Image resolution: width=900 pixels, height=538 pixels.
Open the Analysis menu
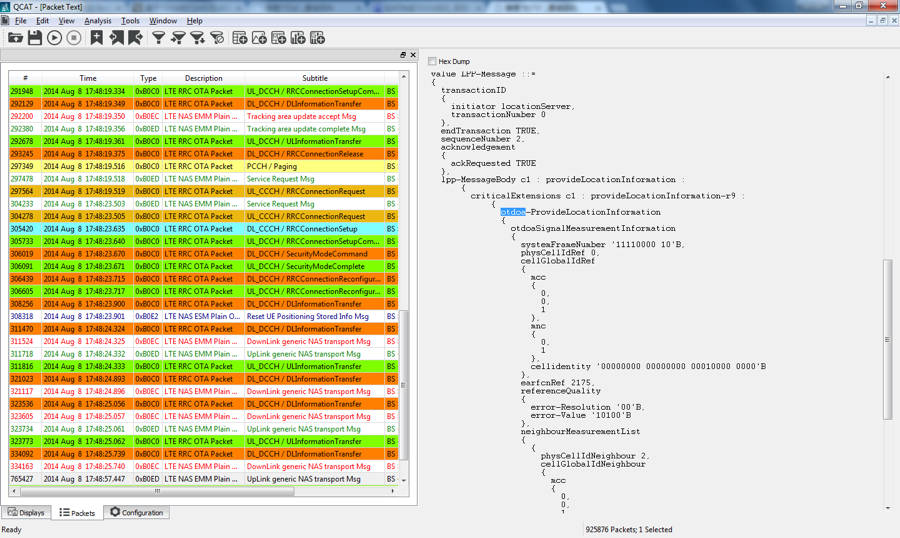(98, 21)
